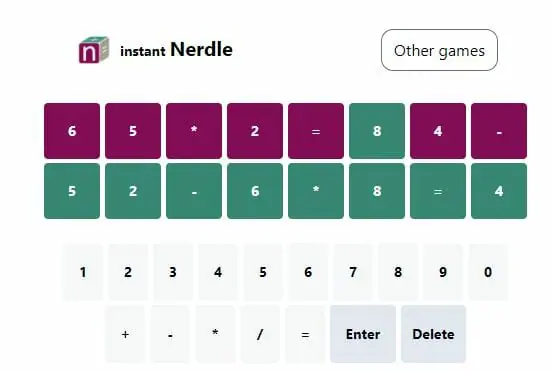Click the green asterisk tile in second row

coord(316,191)
